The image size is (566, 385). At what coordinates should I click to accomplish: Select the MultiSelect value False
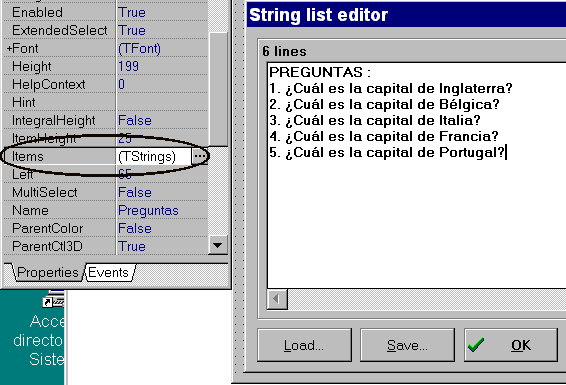tap(162, 192)
